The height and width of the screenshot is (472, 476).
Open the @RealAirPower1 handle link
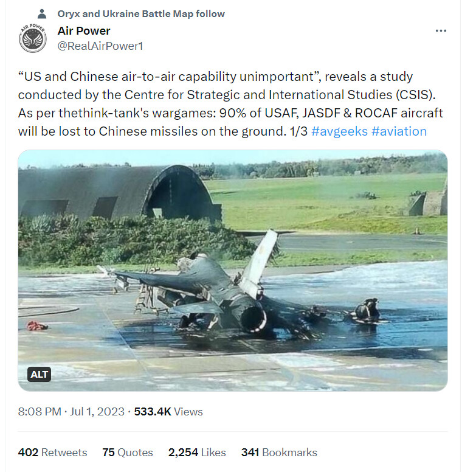(x=100, y=46)
